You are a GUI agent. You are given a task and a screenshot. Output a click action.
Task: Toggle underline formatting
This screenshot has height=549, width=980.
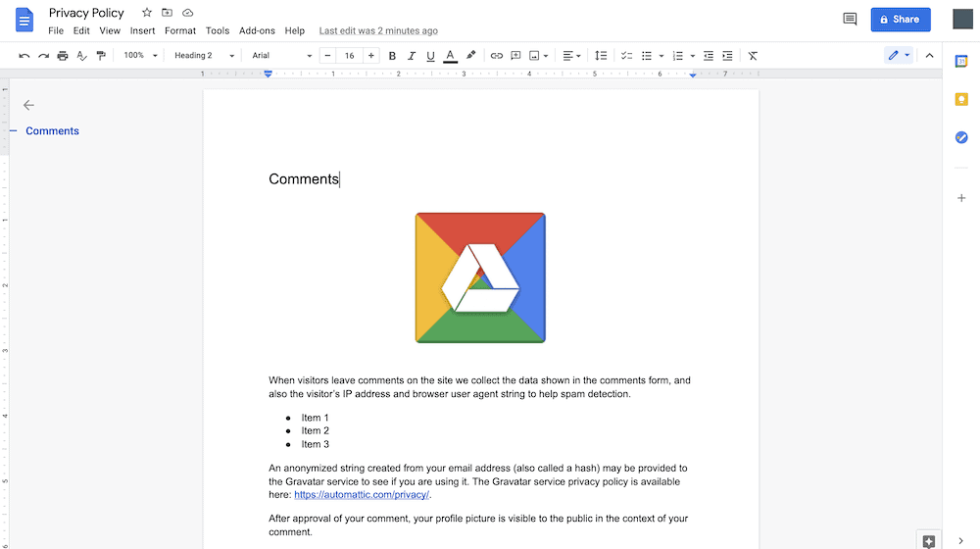click(x=430, y=56)
